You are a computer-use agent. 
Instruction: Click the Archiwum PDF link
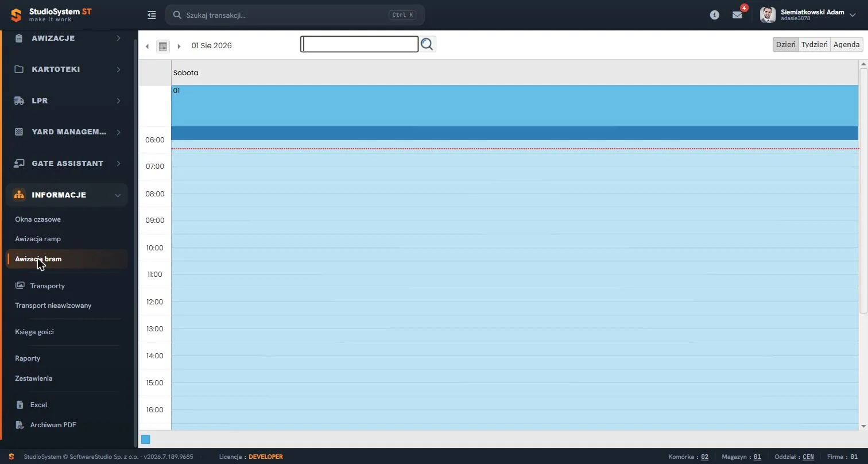53,425
